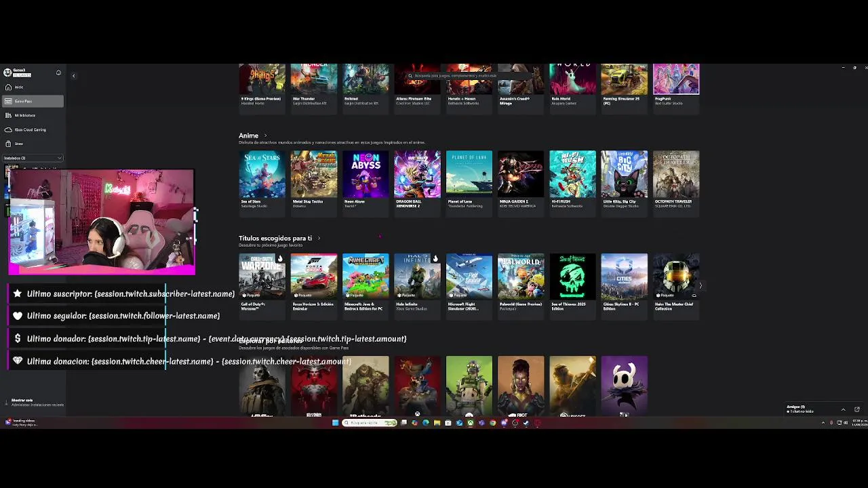Open Títulos escogidos para ti heading
The width and height of the screenshot is (868, 488).
point(275,238)
